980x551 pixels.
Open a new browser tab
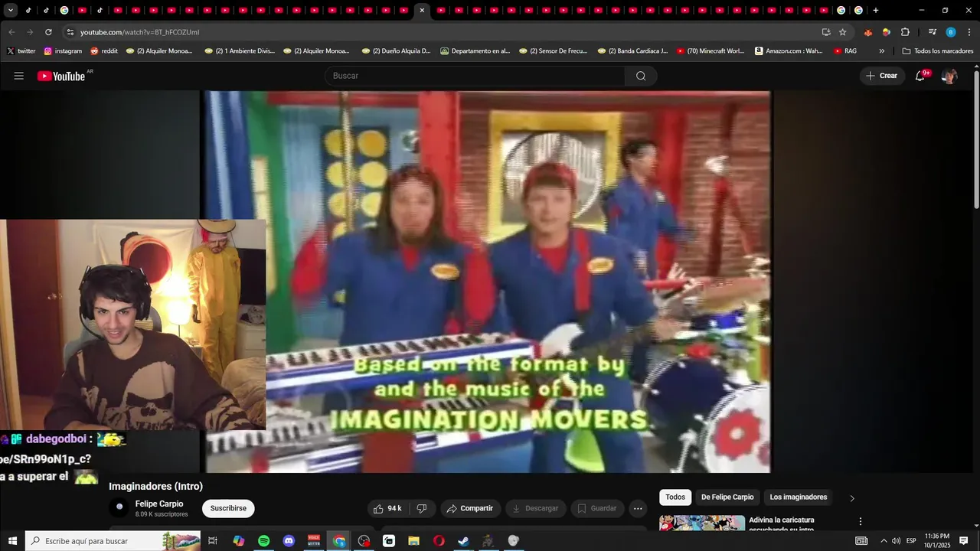tap(876, 11)
